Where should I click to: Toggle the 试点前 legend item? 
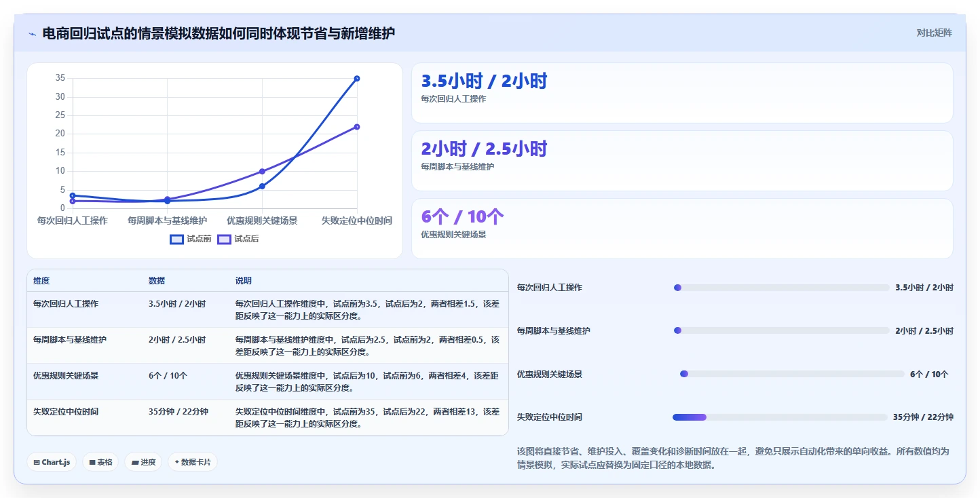pyautogui.click(x=191, y=239)
